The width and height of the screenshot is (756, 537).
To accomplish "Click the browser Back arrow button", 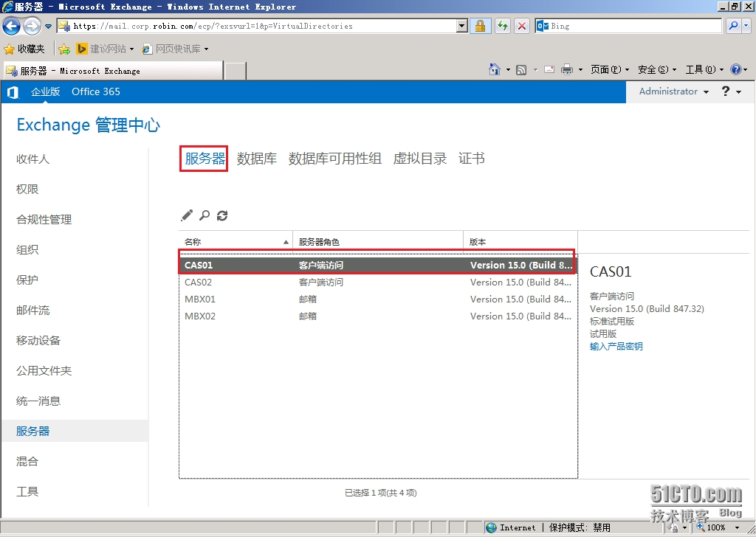I will (x=12, y=26).
